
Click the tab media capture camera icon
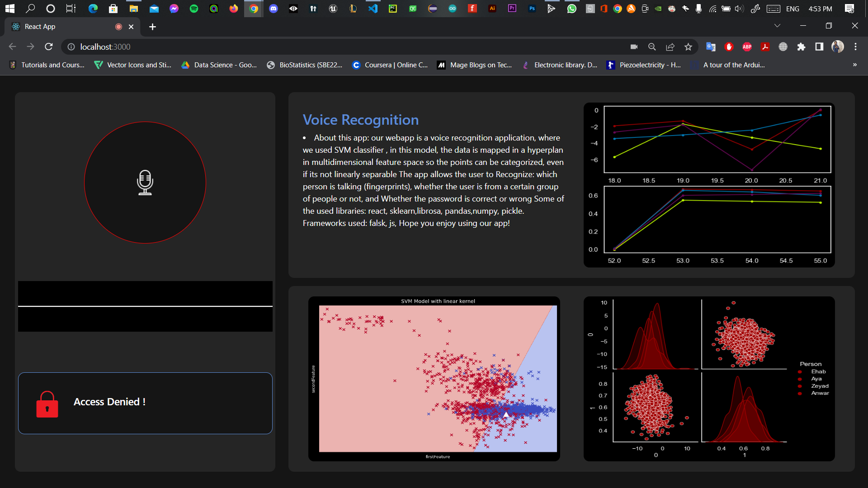click(634, 47)
